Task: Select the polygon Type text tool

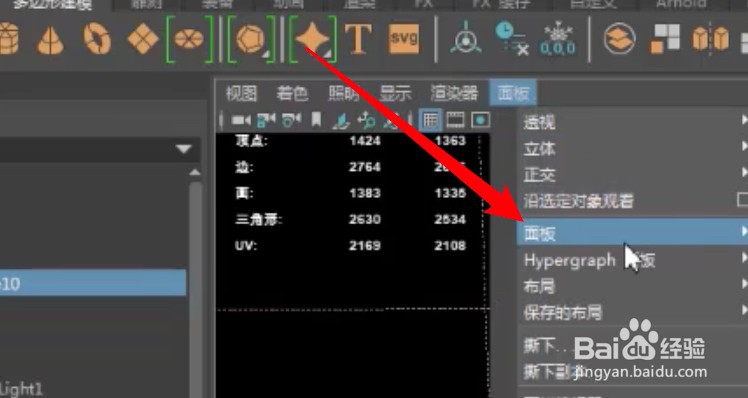Action: (358, 39)
